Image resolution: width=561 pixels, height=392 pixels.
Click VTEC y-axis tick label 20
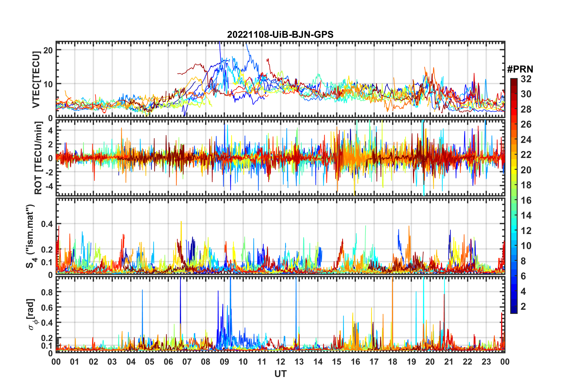(48, 50)
